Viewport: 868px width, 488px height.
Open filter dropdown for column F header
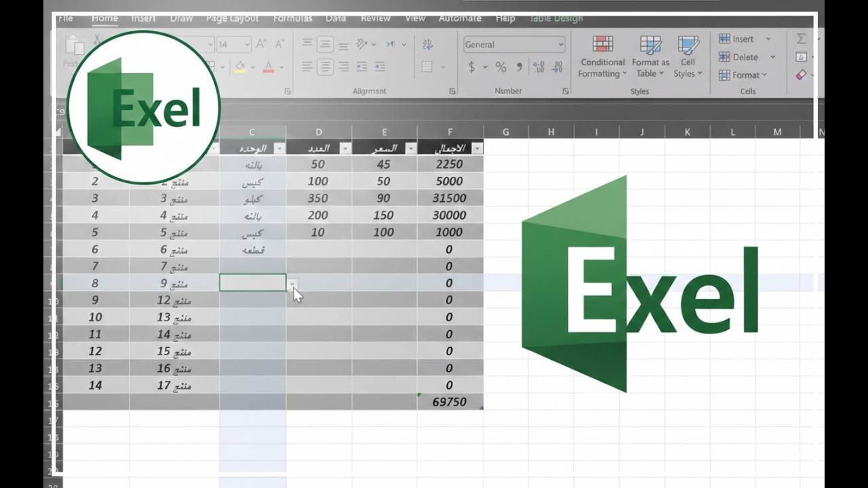click(x=477, y=148)
